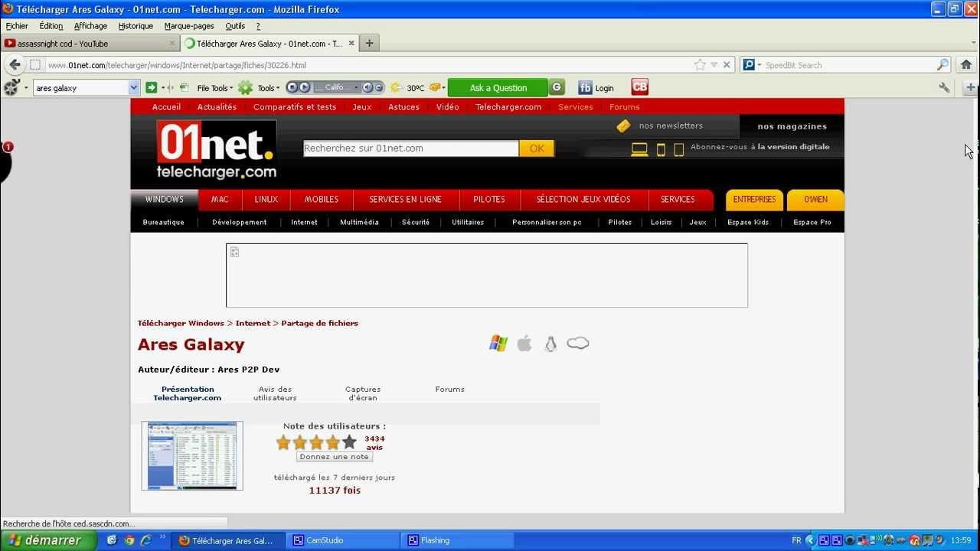Click the radio player volume icon
This screenshot has width=980, height=551.
tap(367, 87)
